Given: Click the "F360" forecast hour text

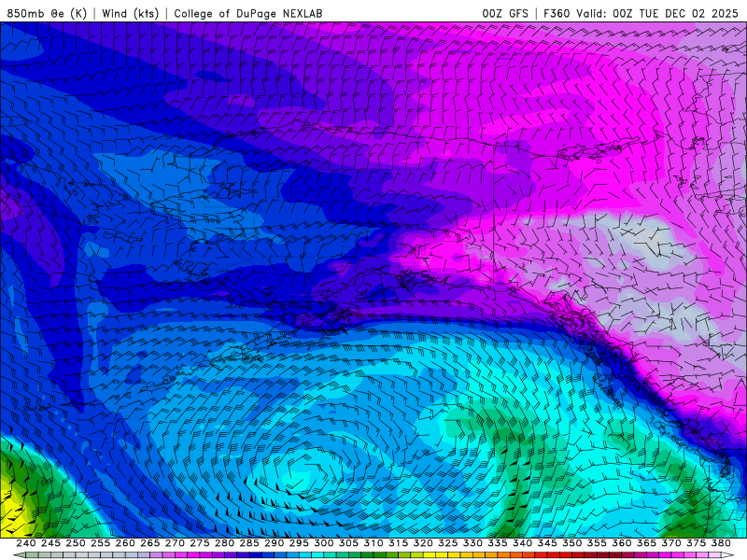Looking at the screenshot, I should [x=557, y=13].
